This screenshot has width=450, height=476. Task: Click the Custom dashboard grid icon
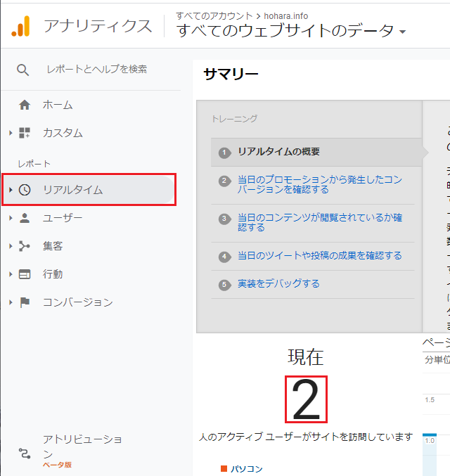[x=25, y=133]
